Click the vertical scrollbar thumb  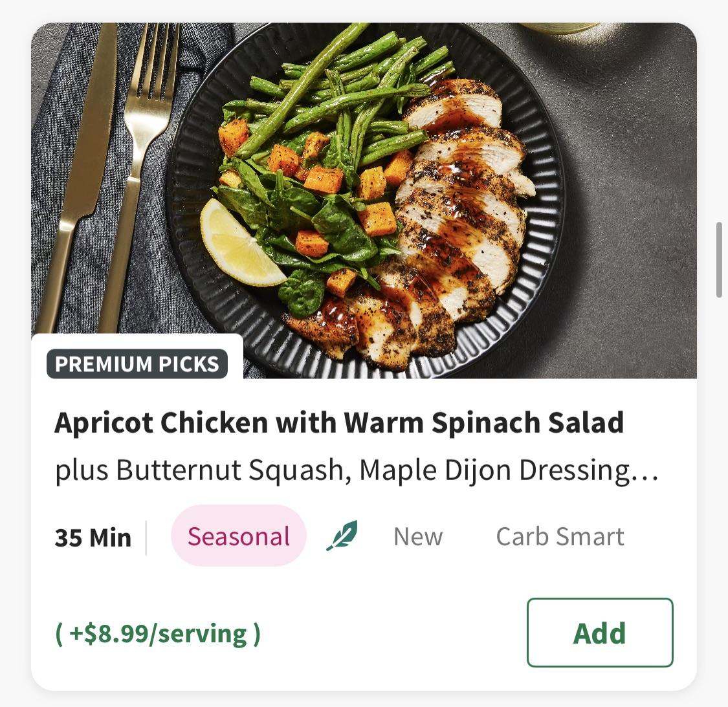(719, 259)
